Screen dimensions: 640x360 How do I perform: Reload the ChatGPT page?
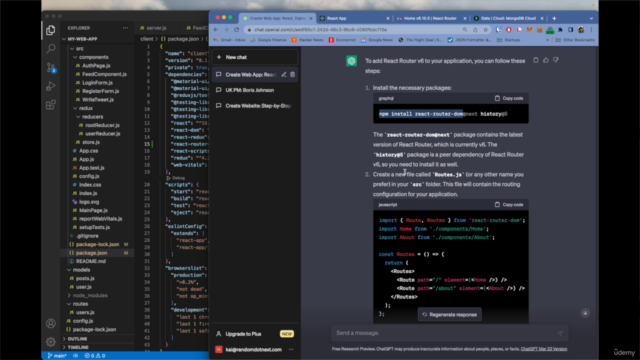click(x=236, y=30)
